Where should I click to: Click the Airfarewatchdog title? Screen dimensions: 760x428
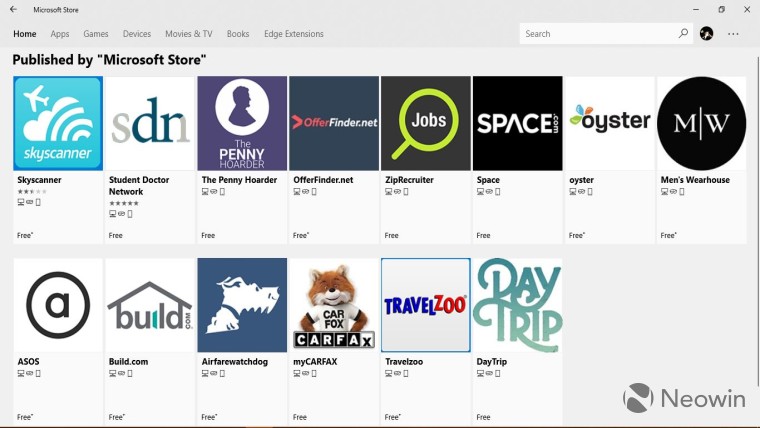[x=235, y=362]
